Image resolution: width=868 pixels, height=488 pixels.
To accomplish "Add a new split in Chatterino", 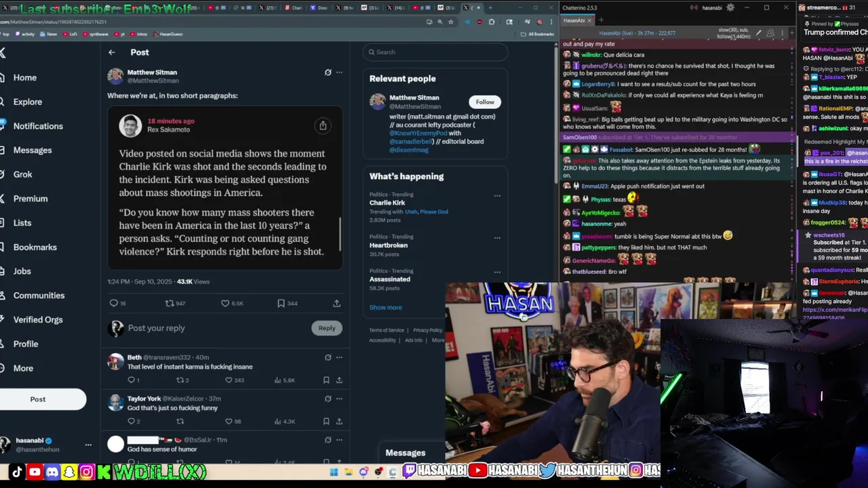I will click(x=791, y=33).
